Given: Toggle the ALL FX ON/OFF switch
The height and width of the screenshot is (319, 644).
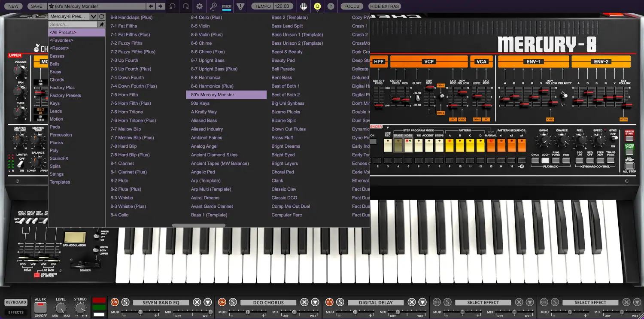Looking at the screenshot, I should [x=40, y=307].
